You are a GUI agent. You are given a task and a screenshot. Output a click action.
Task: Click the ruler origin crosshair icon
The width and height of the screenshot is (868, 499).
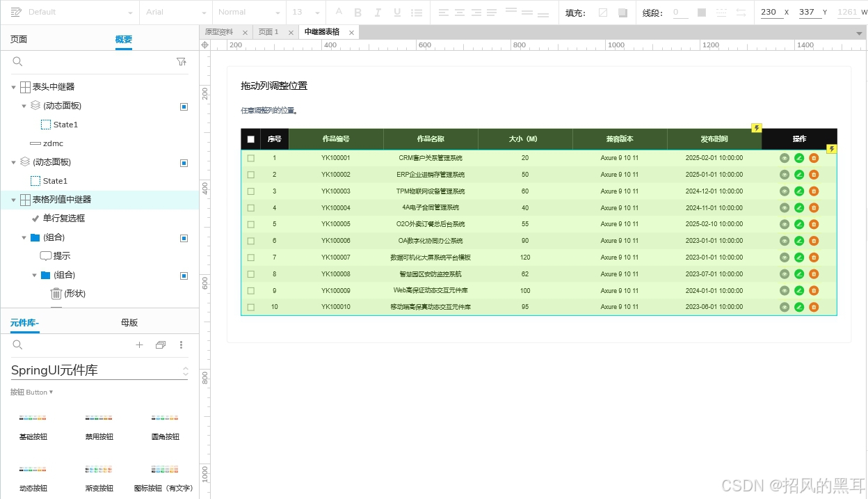(204, 45)
